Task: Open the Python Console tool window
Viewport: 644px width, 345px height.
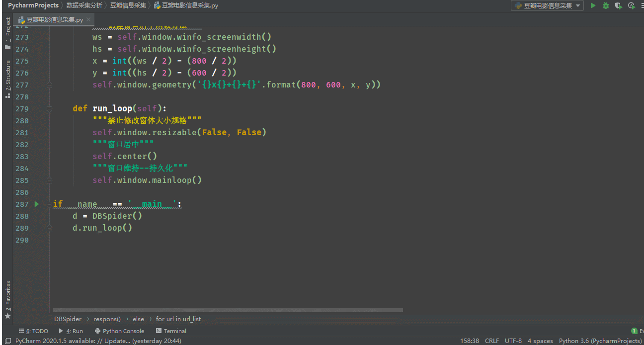Action: (119, 331)
